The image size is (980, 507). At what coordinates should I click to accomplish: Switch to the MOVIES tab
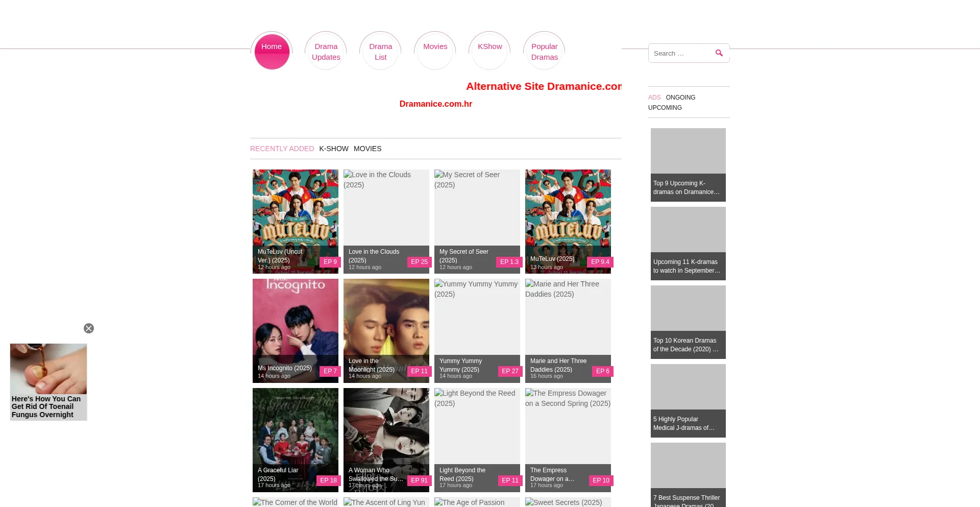pos(367,149)
